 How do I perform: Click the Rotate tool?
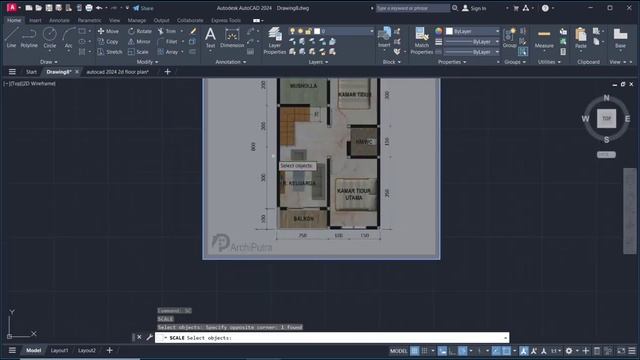[x=140, y=31]
